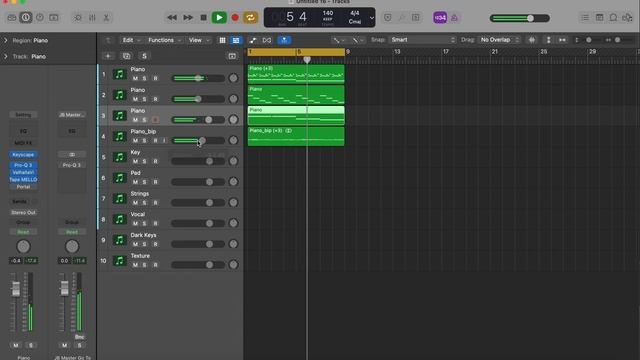This screenshot has width=640, height=360.
Task: Click the pan knob on Vocal track
Action: [x=233, y=223]
